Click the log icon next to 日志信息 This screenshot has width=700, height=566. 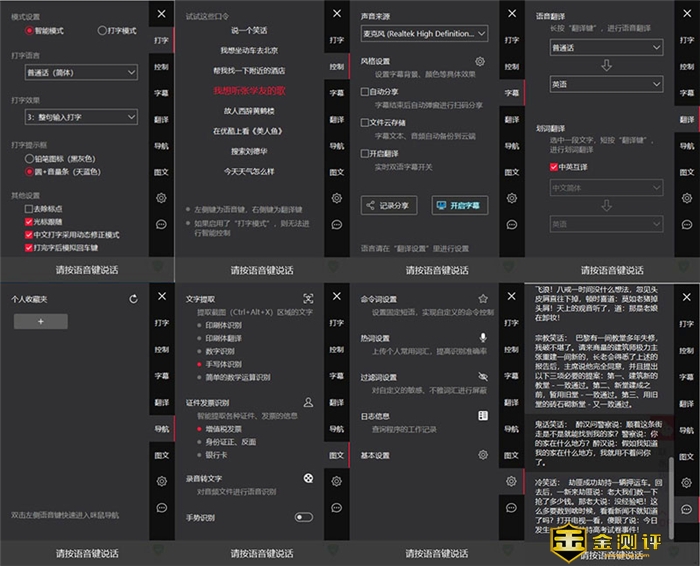pos(483,415)
